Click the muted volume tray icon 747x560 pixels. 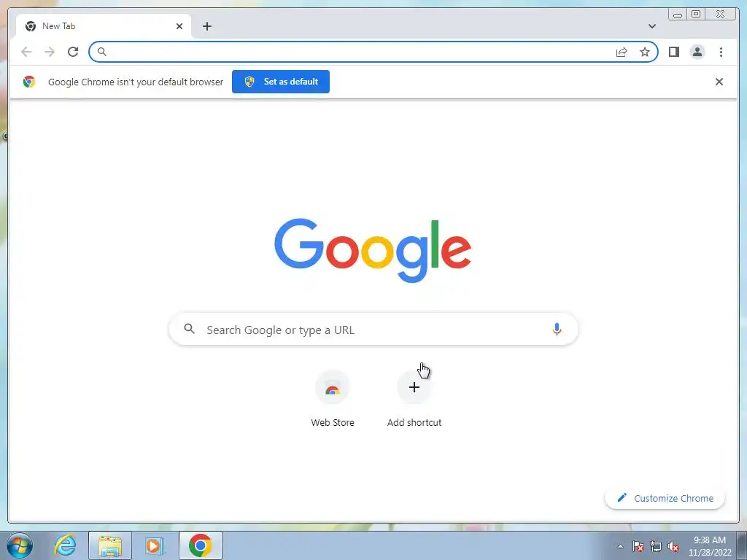coord(673,546)
